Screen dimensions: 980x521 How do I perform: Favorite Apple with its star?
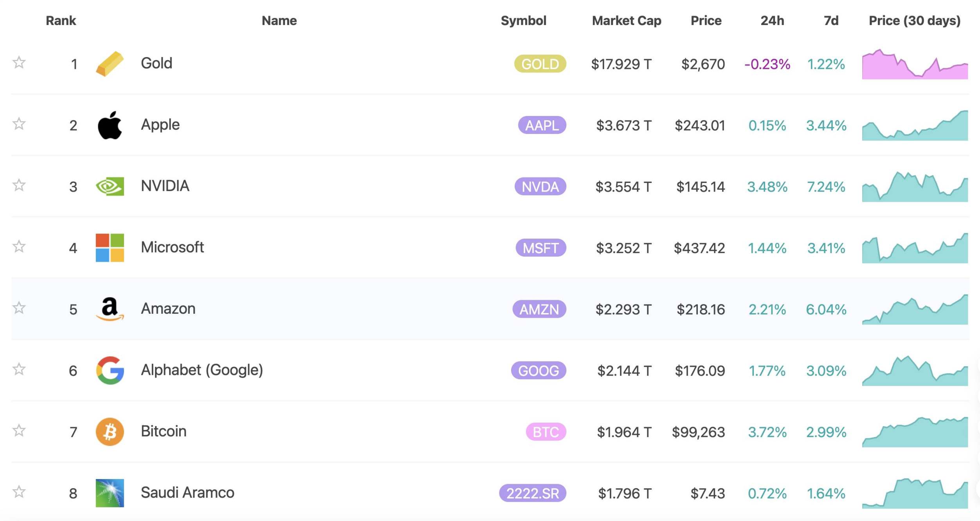click(x=19, y=124)
